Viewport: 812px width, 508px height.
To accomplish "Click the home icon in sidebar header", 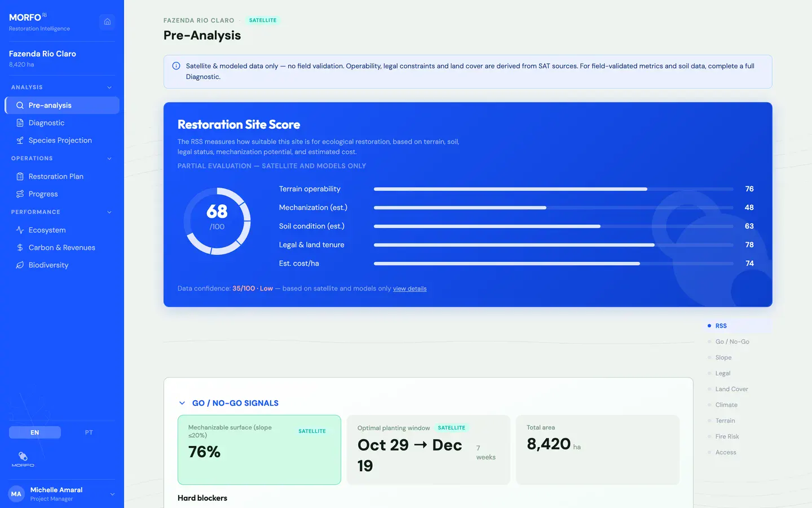I will pos(107,22).
